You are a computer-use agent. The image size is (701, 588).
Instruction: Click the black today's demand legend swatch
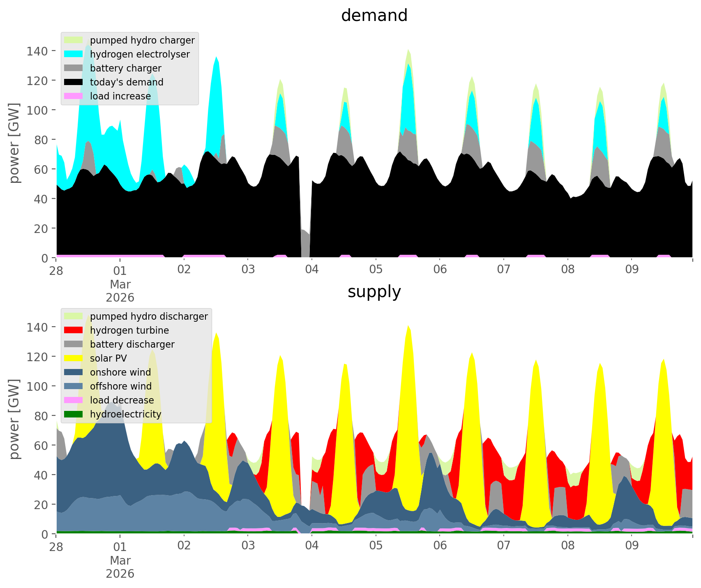click(74, 82)
